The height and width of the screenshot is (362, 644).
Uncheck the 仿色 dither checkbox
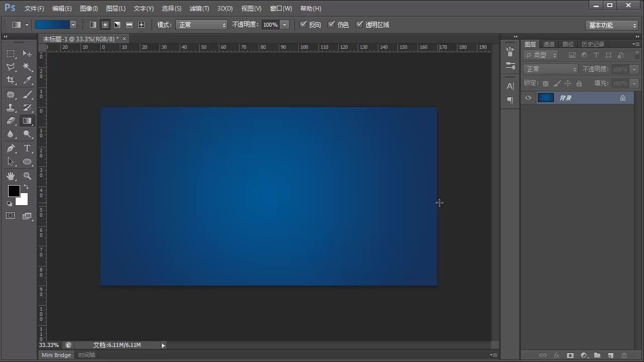pos(331,24)
